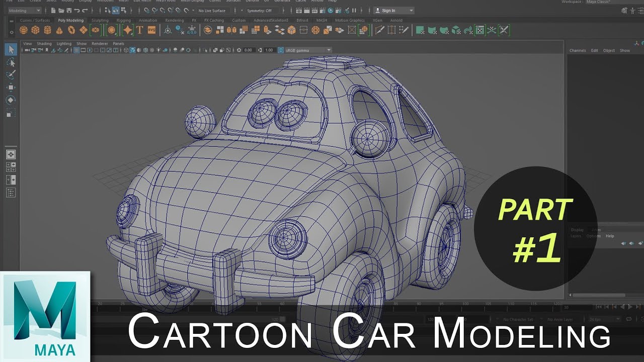The height and width of the screenshot is (362, 644).
Task: Open the sRGB gamma color space dropdown
Action: [x=308, y=50]
